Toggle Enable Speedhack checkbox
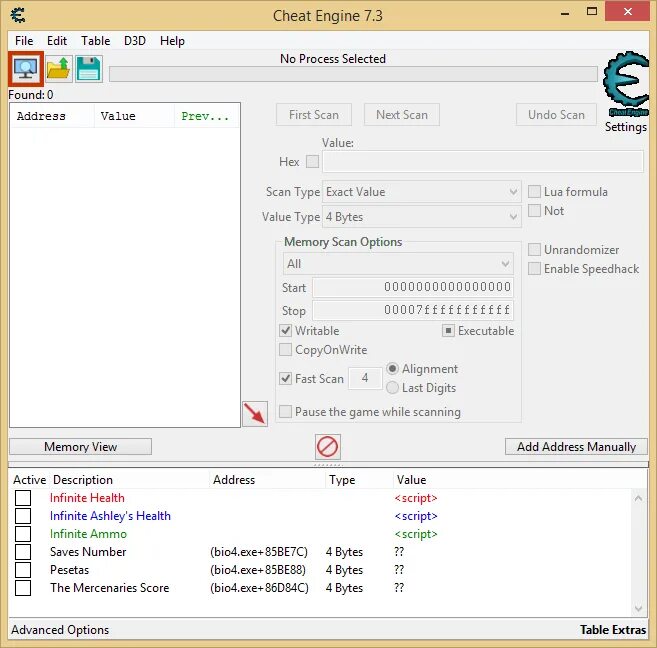 (534, 268)
